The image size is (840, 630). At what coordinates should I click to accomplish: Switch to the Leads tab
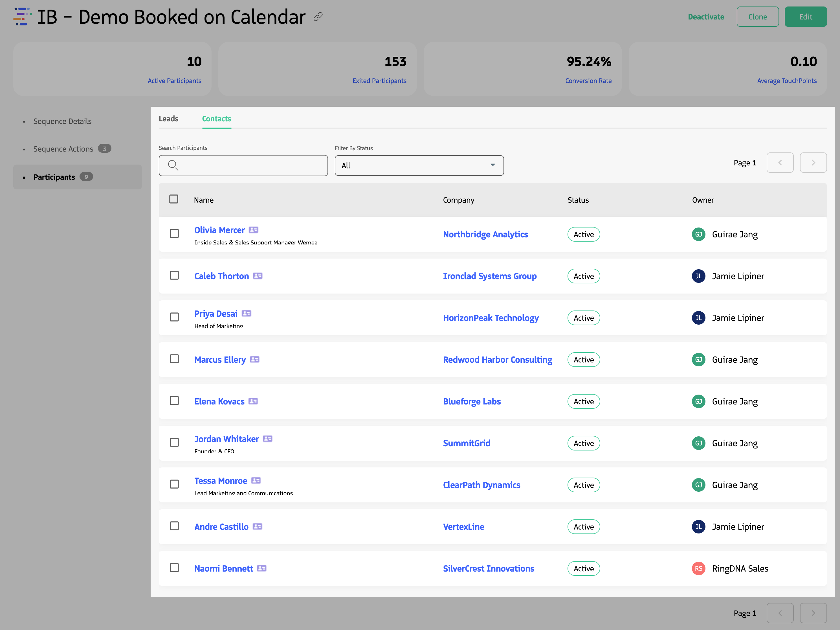pos(169,119)
